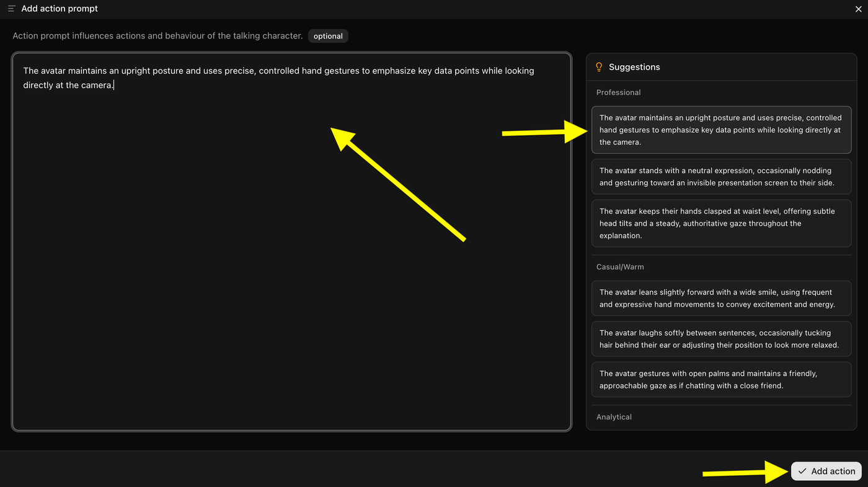Screen dimensions: 868x487
Task: Click the menu lines icon beside Add action prompt
Action: 11,9
